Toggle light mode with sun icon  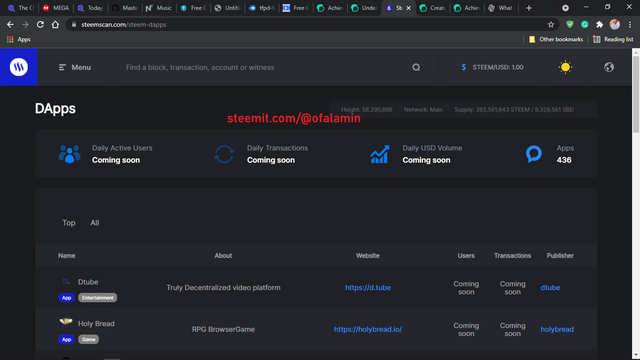(565, 67)
